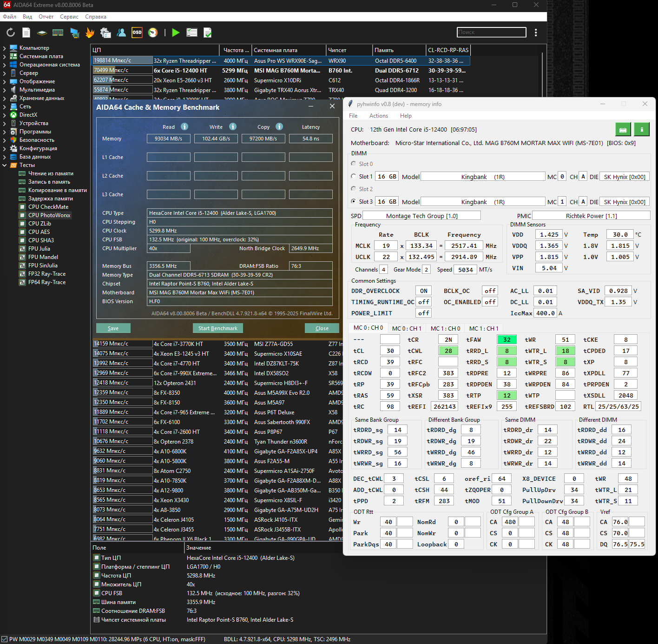Click the Мультимедиа speaker icon in the tree
This screenshot has height=644, width=658.
pos(14,90)
